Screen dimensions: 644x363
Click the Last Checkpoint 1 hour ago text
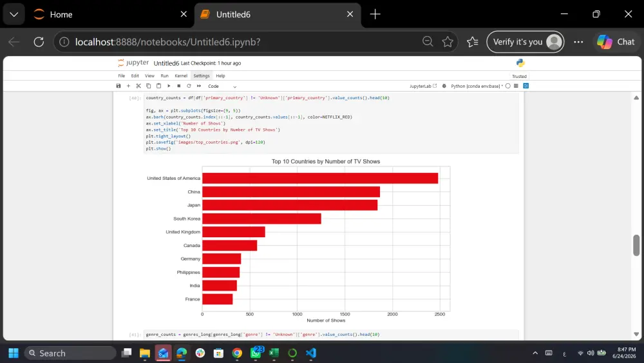pyautogui.click(x=211, y=63)
